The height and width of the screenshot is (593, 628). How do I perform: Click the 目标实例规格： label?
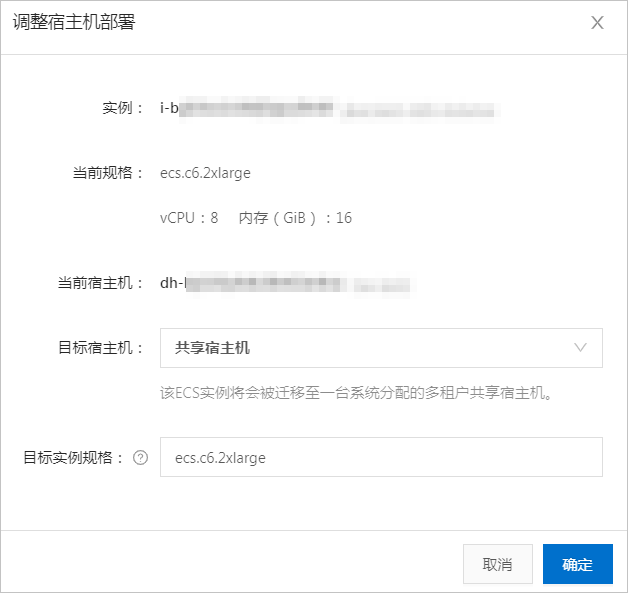pyautogui.click(x=73, y=457)
